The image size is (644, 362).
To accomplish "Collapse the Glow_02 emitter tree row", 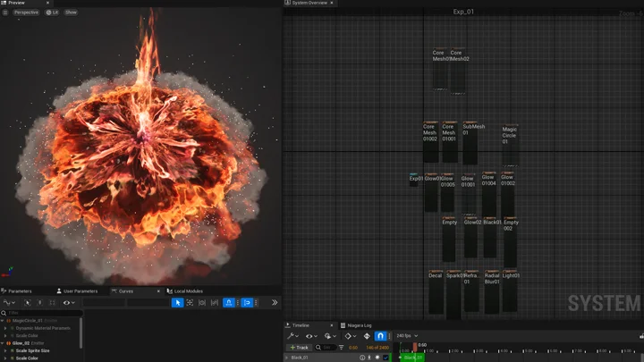I will [3, 343].
